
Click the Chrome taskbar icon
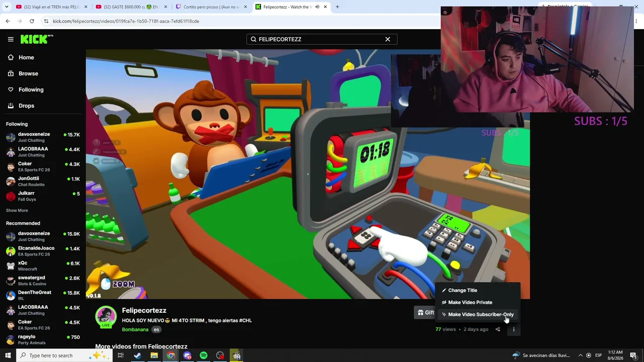point(171,355)
